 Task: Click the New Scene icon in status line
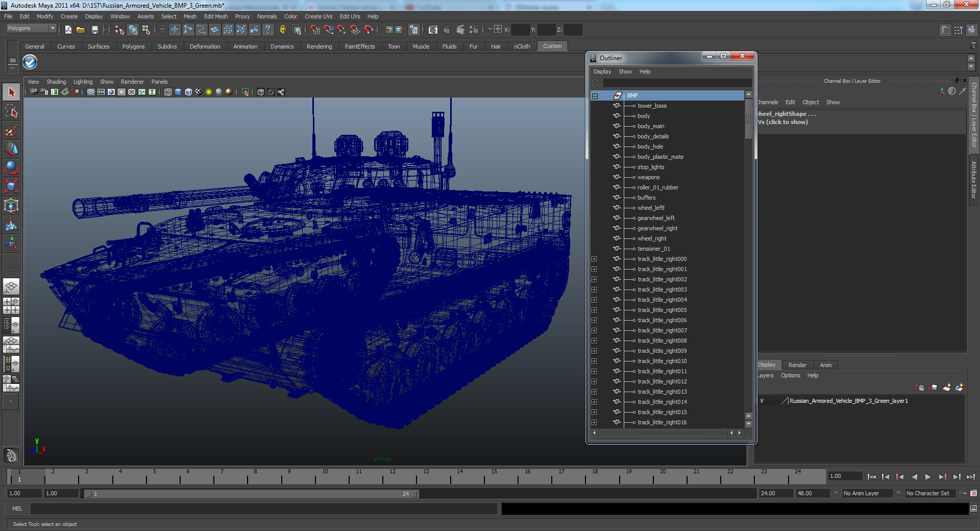(x=68, y=30)
